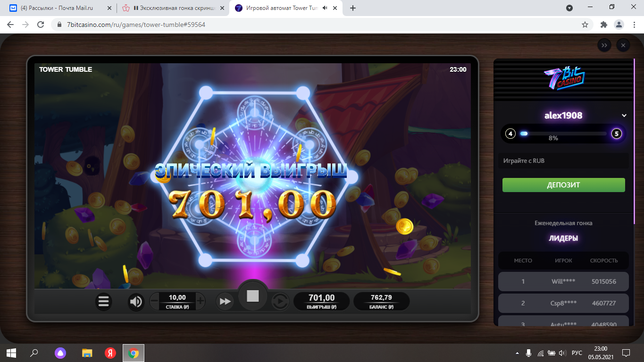
Task: Select leaderboard row for Will****
Action: 564,281
